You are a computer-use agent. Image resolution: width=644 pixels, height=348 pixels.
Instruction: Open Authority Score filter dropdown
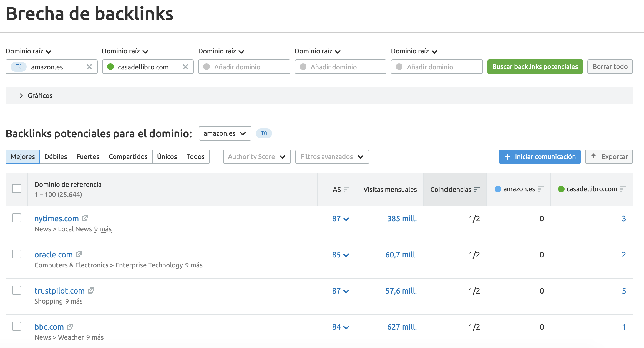click(256, 157)
